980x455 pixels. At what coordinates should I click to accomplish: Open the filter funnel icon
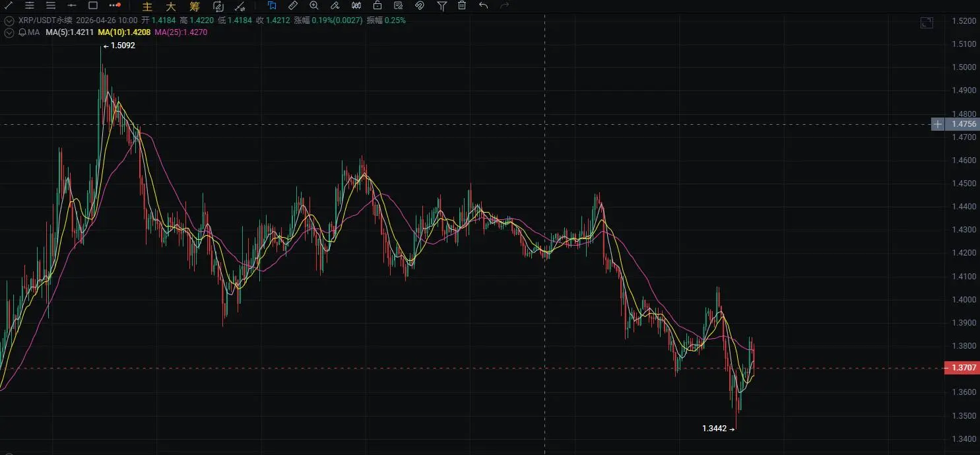[x=441, y=6]
